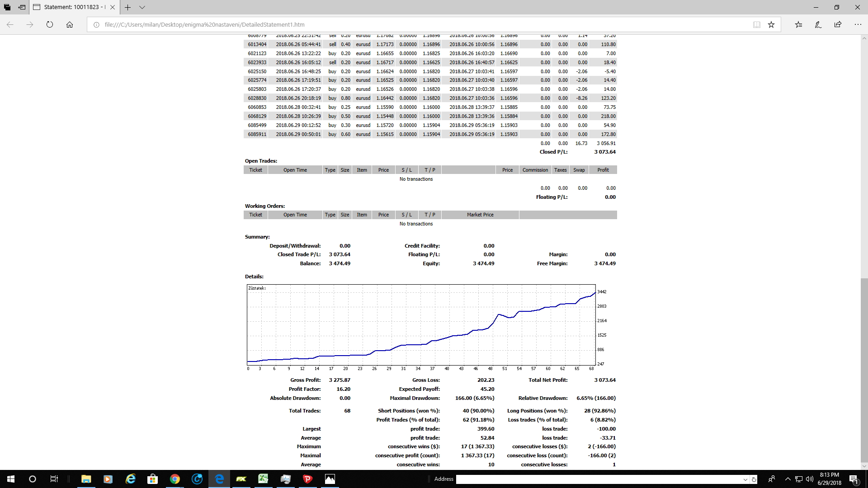
Task: Expand the tab preview chevron
Action: (x=142, y=7)
